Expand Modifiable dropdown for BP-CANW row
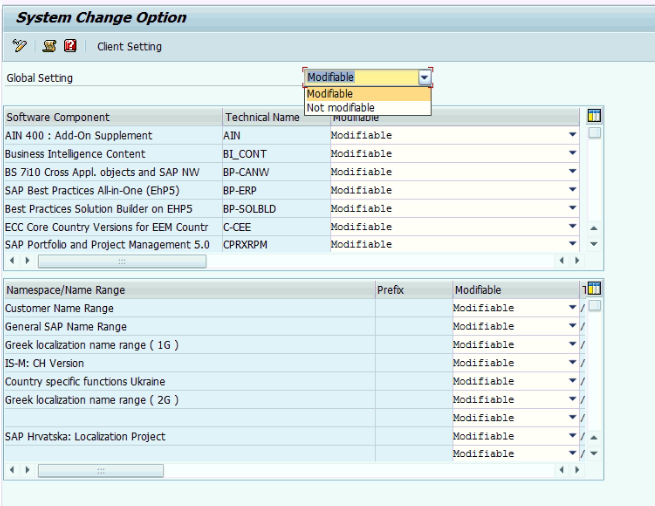The image size is (655, 506). pos(573,171)
